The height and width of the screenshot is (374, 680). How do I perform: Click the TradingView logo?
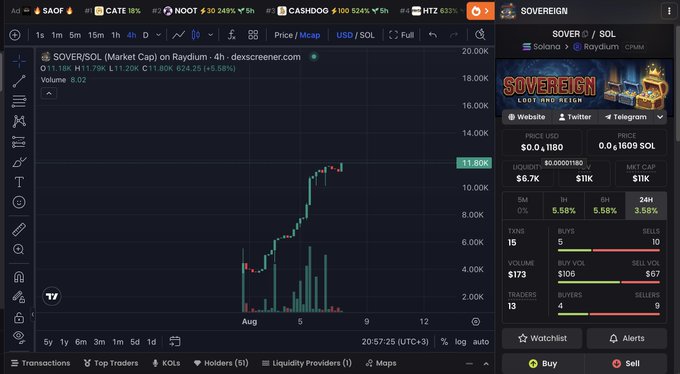(52, 296)
